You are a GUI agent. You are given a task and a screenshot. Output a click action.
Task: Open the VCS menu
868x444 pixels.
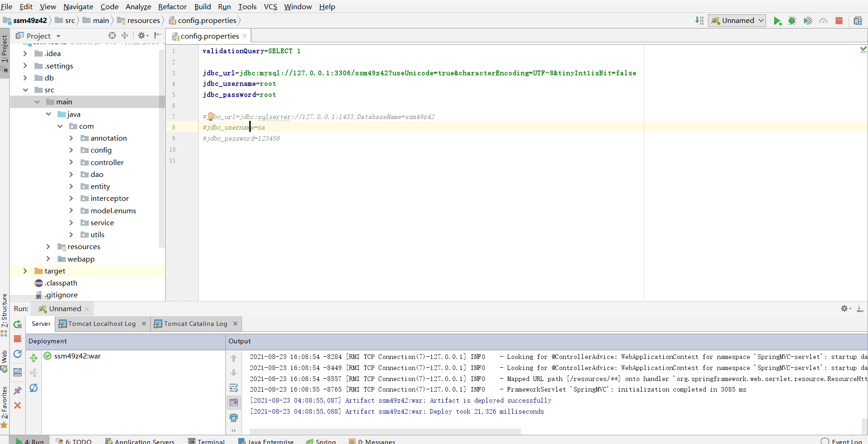(x=270, y=6)
